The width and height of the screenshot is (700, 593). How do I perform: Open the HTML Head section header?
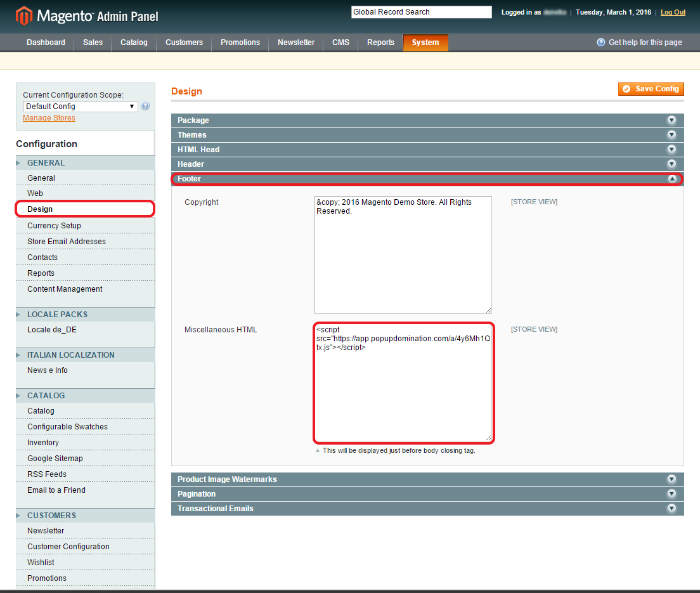[427, 150]
